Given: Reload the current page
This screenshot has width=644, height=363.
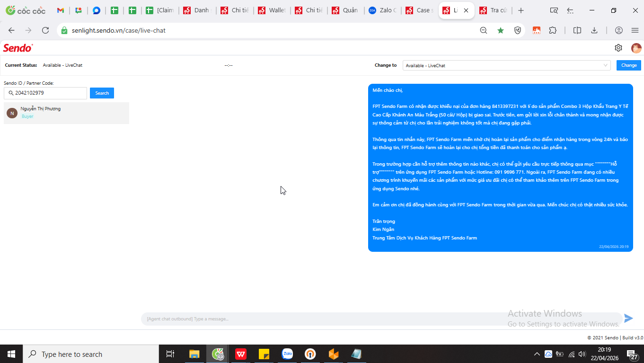Looking at the screenshot, I should 45,30.
